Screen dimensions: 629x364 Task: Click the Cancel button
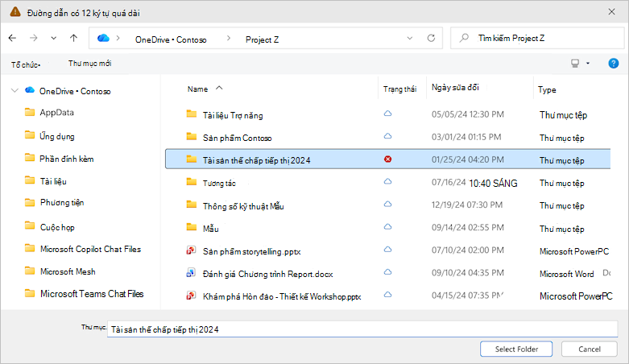590,350
